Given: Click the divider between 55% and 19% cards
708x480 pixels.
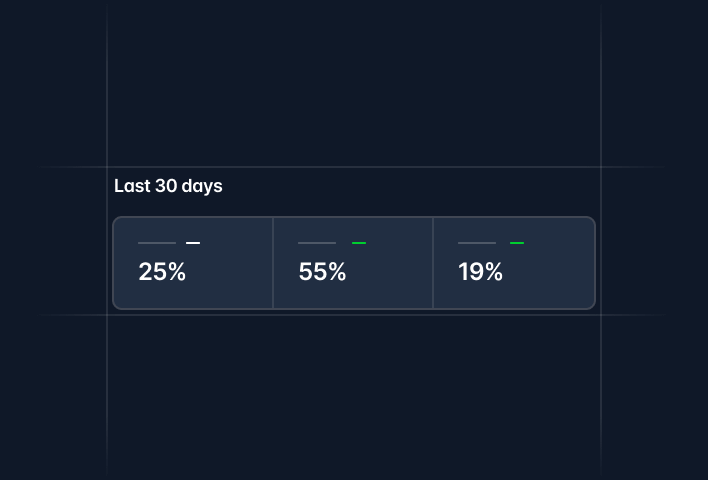Looking at the screenshot, I should (x=433, y=263).
